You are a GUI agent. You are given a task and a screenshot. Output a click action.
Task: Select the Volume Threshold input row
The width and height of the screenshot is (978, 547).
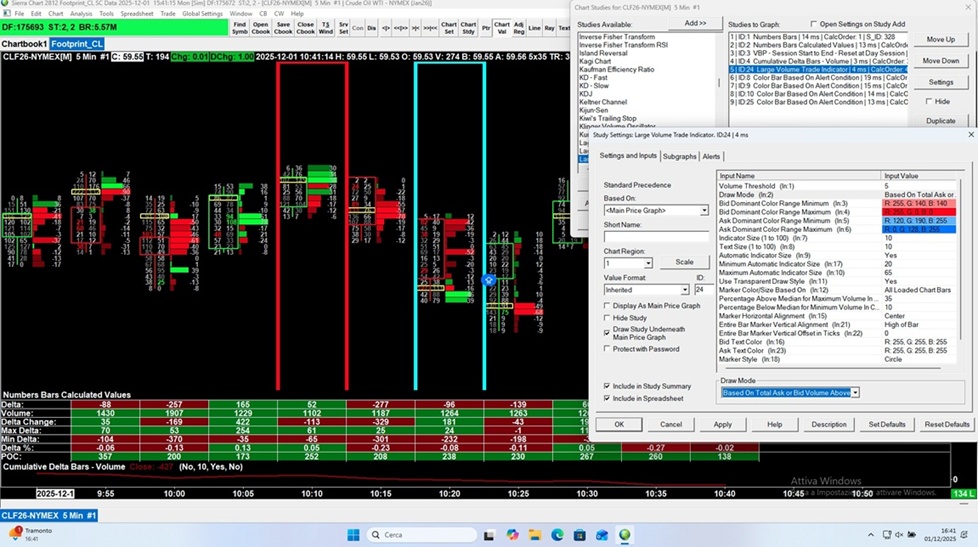836,186
